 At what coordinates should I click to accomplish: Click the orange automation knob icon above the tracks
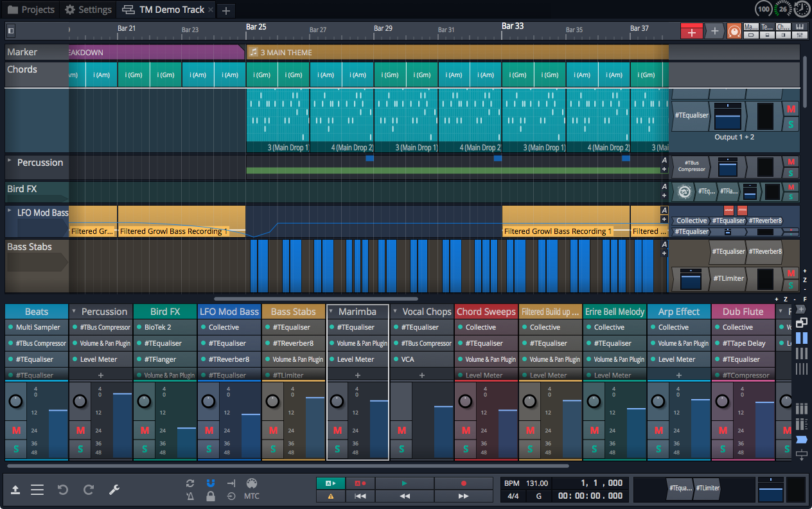[734, 30]
